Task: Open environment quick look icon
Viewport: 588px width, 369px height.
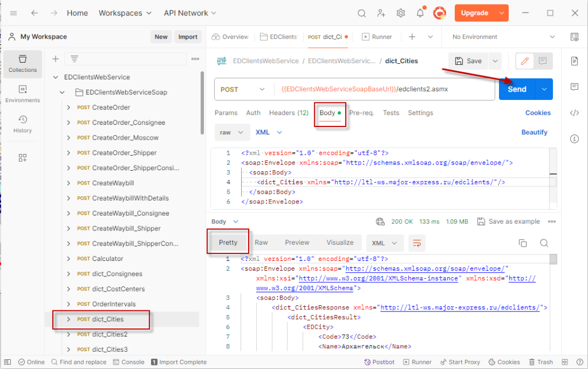Action: [x=574, y=37]
